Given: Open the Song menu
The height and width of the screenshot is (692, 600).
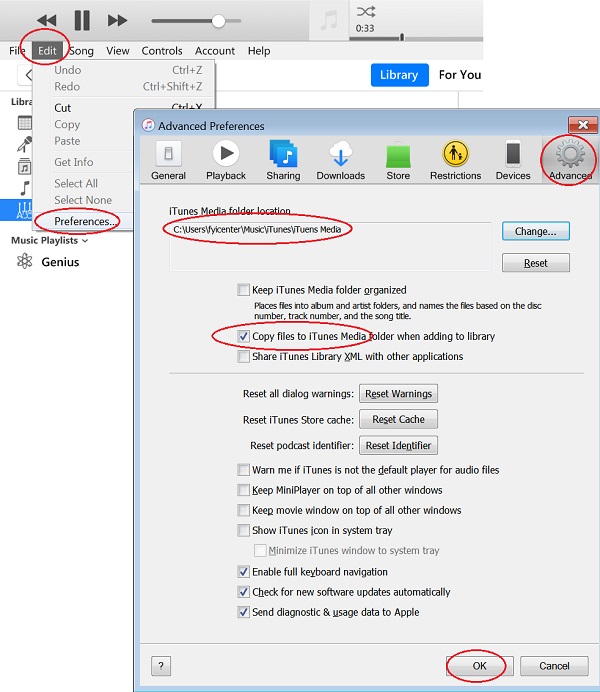Looking at the screenshot, I should 81,51.
